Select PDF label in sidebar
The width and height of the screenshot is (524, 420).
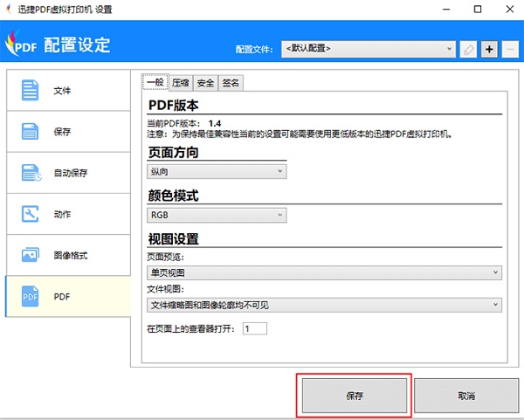point(62,296)
